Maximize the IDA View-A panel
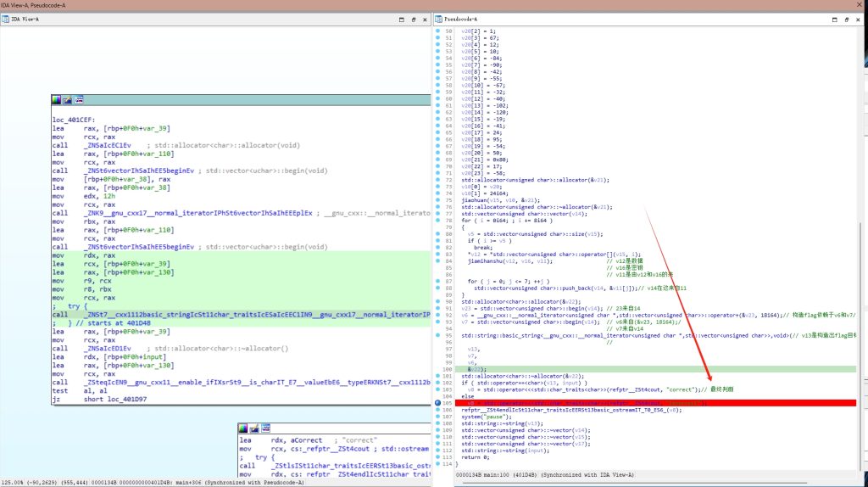This screenshot has height=487, width=868. point(401,20)
